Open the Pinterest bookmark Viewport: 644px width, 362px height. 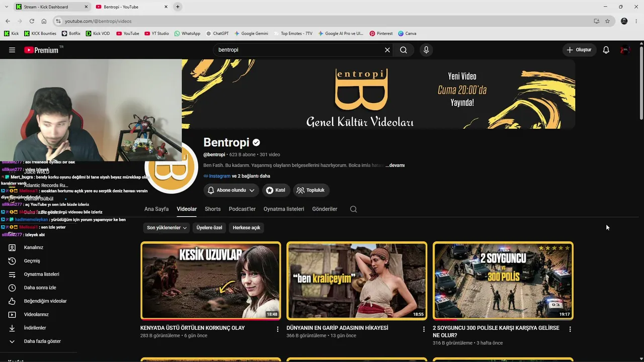click(381, 34)
